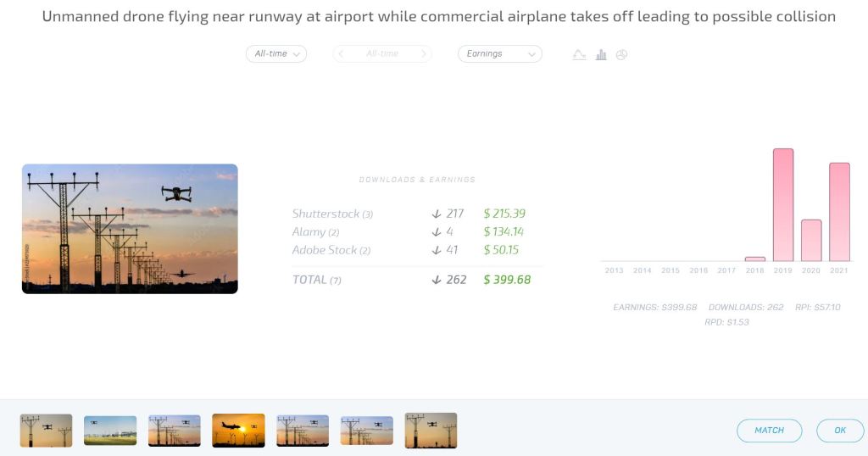Click the 2019 earnings bar

[x=783, y=205]
